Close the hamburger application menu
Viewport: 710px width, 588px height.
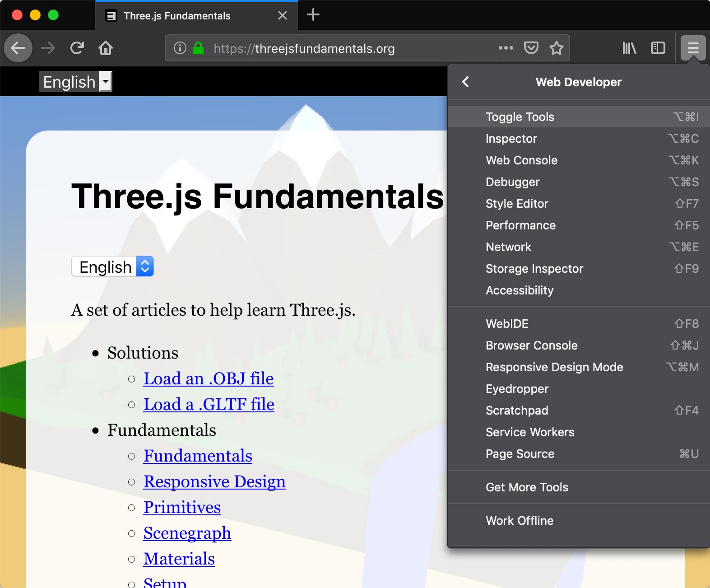[693, 48]
